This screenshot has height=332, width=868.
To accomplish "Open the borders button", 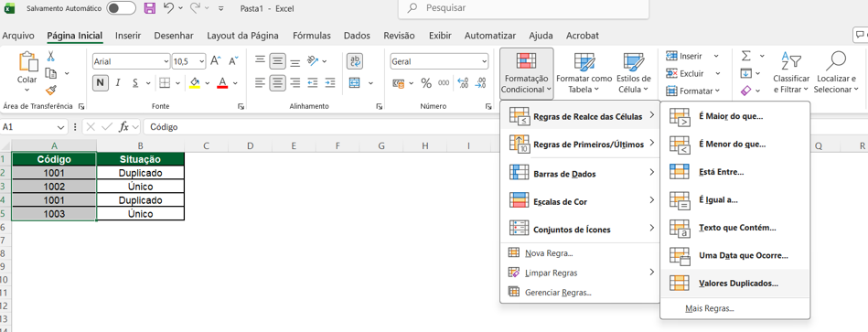I will tap(165, 83).
